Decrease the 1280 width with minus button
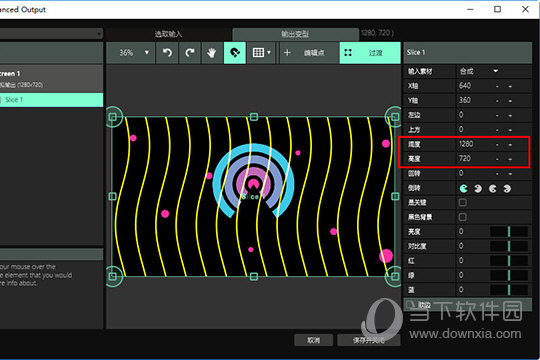Screen dimensions: 540x360 pyautogui.click(x=497, y=144)
